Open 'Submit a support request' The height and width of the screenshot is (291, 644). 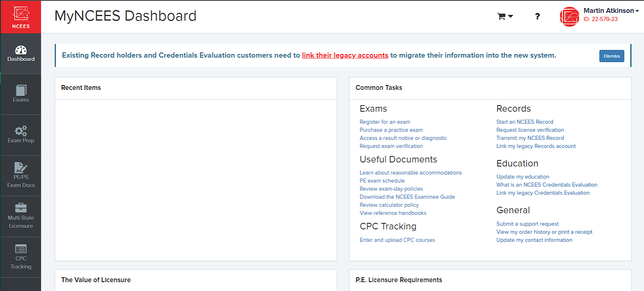(x=528, y=224)
